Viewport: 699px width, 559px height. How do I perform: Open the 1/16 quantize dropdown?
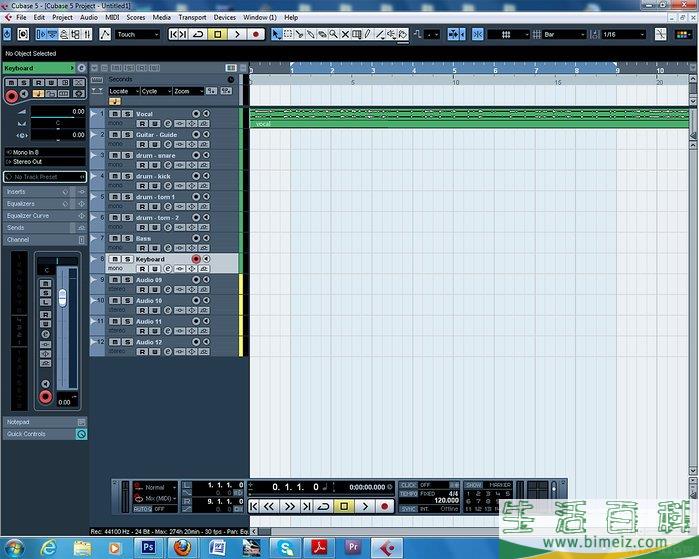tap(623, 34)
